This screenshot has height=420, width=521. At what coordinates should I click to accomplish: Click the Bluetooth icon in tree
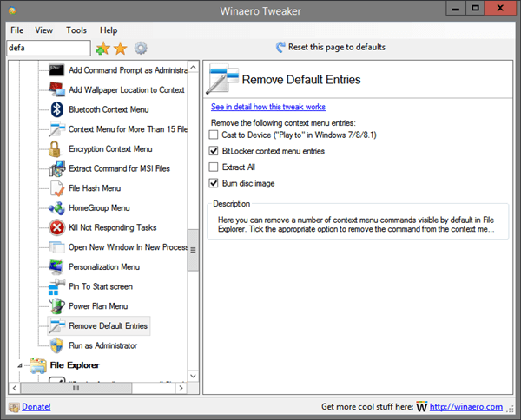(x=56, y=109)
